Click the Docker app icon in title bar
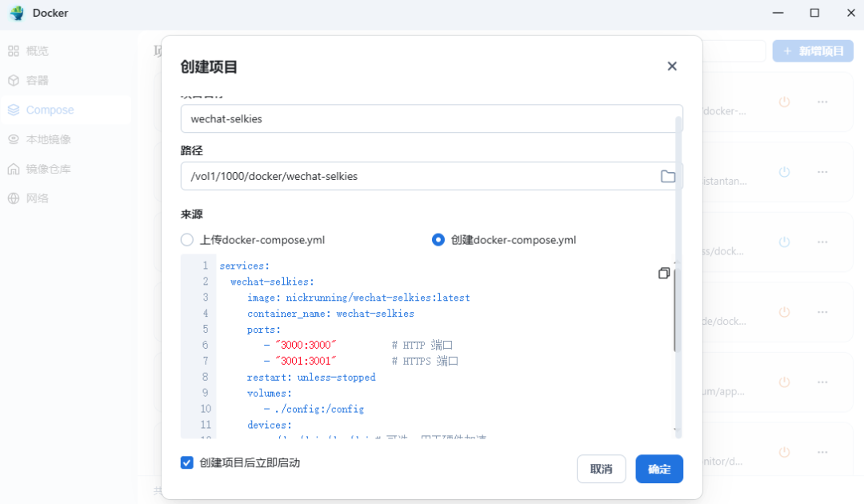This screenshot has width=864, height=504. 17,13
